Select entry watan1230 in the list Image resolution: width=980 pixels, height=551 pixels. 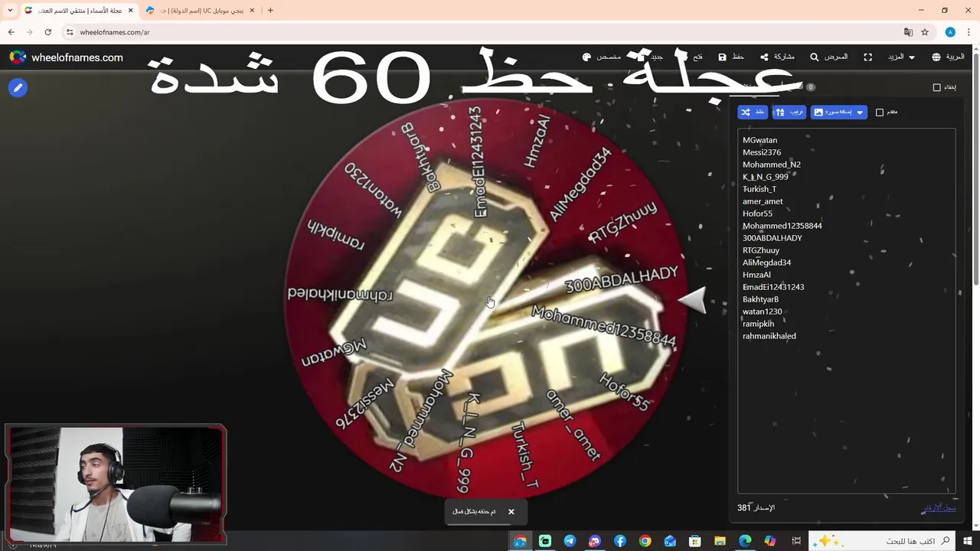762,311
